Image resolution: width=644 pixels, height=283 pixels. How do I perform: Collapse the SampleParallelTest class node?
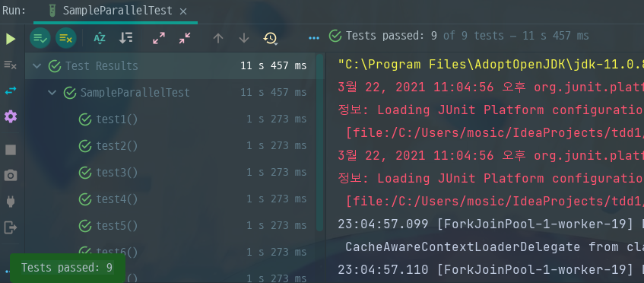52,92
